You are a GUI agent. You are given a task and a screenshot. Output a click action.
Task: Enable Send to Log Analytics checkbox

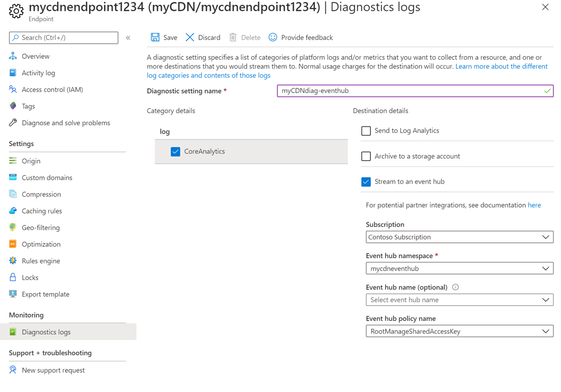(x=366, y=131)
